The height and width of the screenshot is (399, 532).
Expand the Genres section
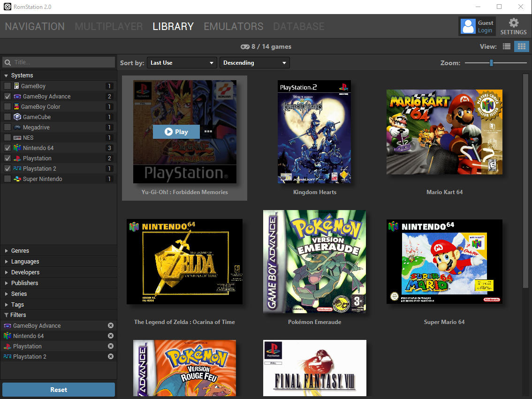[58, 250]
